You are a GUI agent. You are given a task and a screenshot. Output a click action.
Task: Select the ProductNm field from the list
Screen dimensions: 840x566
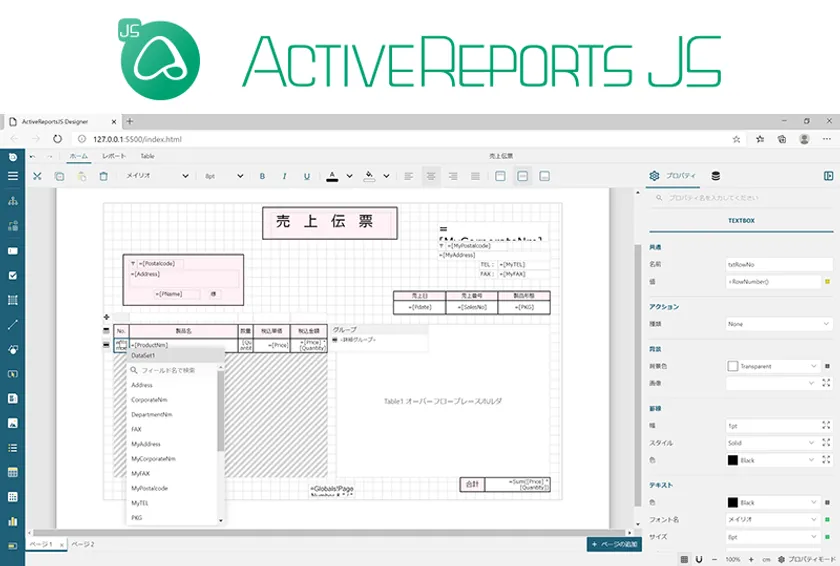click(153, 345)
